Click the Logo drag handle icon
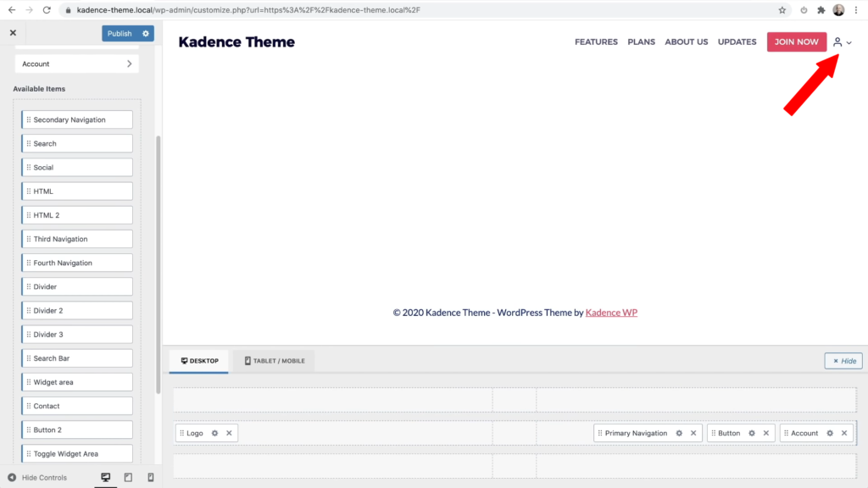868x488 pixels. pyautogui.click(x=182, y=433)
